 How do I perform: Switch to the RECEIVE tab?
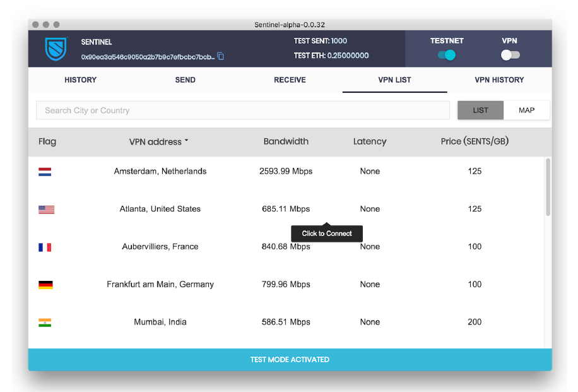click(x=290, y=80)
